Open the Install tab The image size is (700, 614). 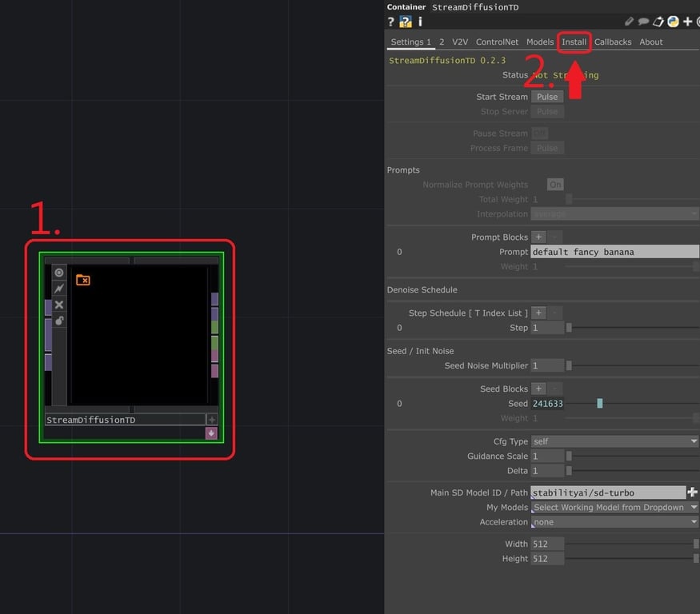(574, 42)
